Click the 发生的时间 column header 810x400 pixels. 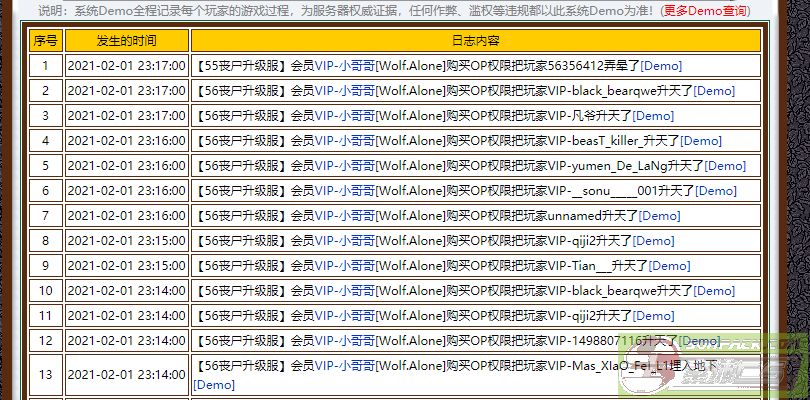pyautogui.click(x=126, y=41)
